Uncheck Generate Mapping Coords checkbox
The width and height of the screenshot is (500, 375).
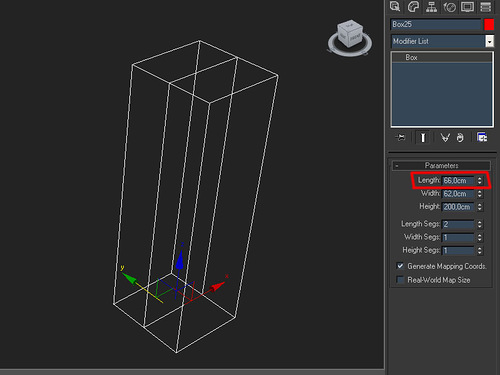click(400, 266)
